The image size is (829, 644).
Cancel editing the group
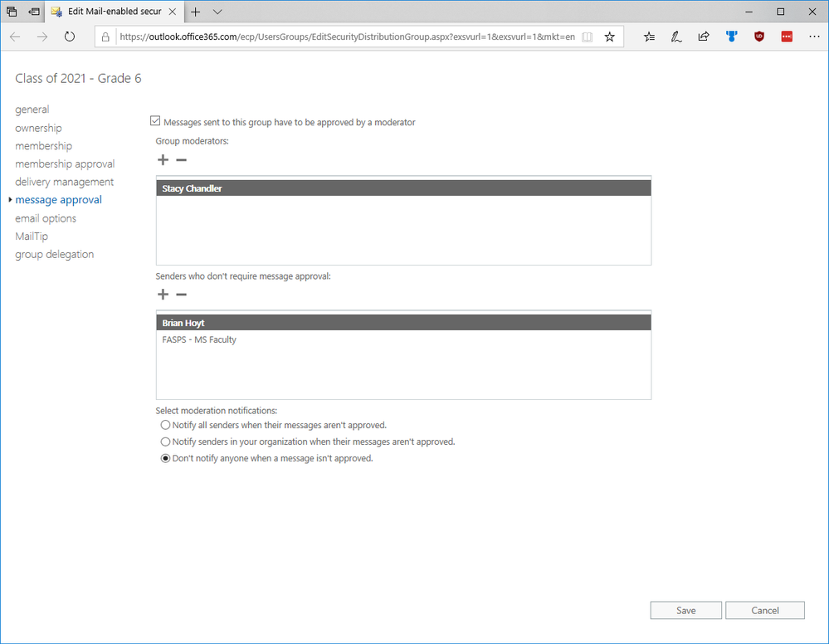pos(765,610)
